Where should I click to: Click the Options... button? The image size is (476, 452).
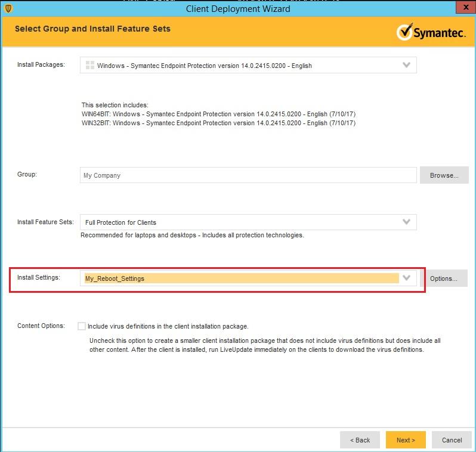pos(444,278)
